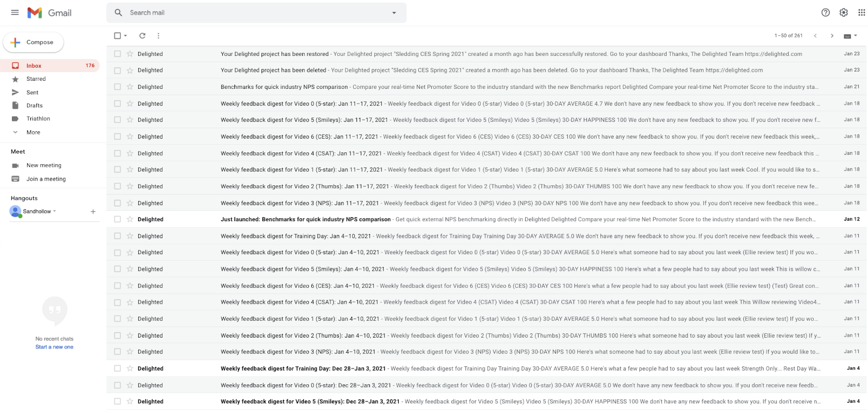This screenshot has height=413, width=868.
Task: Open the main menu hamburger icon
Action: coord(15,12)
